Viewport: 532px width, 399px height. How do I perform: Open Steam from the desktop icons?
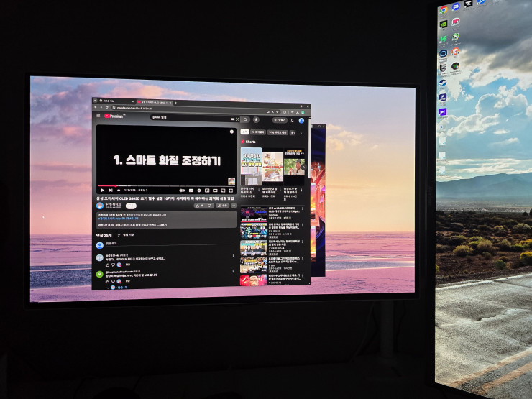[x=442, y=84]
